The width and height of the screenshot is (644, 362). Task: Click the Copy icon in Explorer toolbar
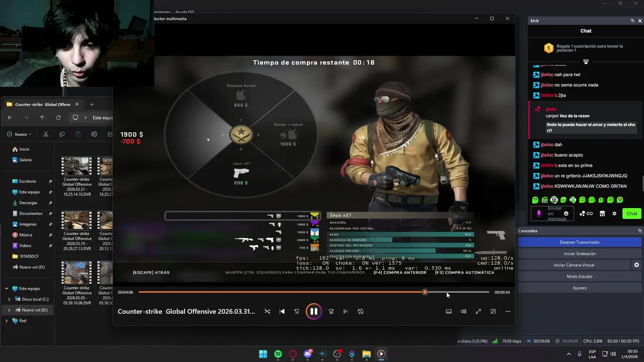tap(62, 134)
